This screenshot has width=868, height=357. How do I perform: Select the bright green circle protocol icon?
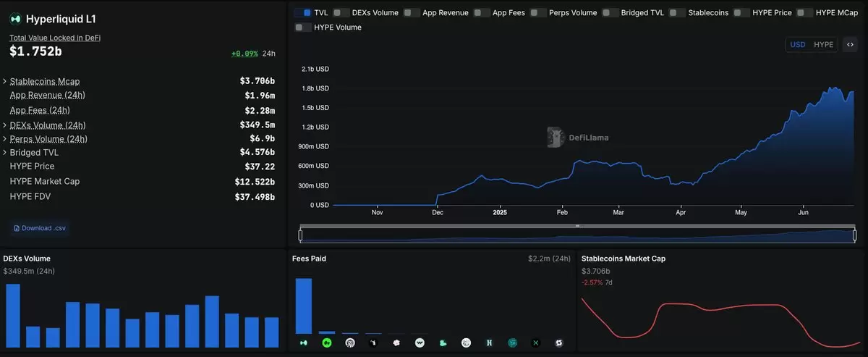tap(327, 343)
